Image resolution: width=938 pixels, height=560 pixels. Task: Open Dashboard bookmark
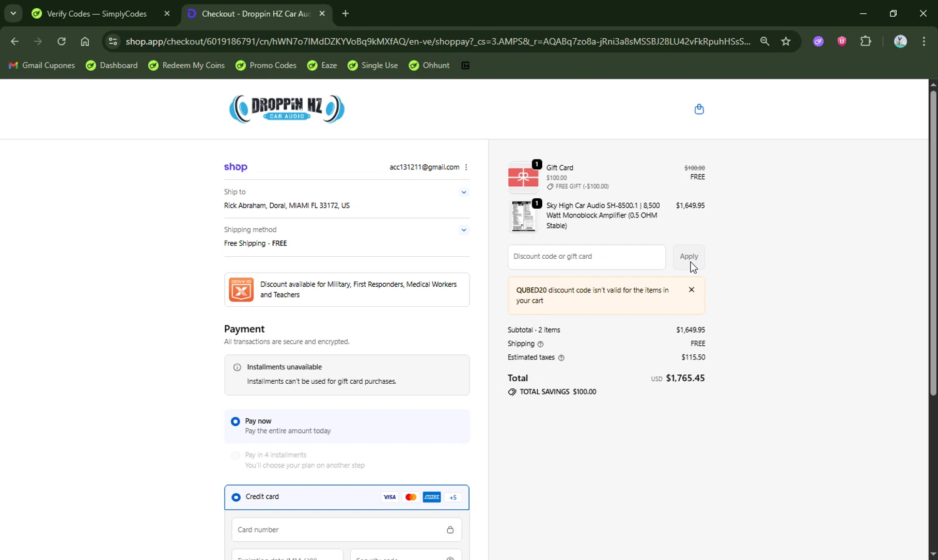pos(112,66)
